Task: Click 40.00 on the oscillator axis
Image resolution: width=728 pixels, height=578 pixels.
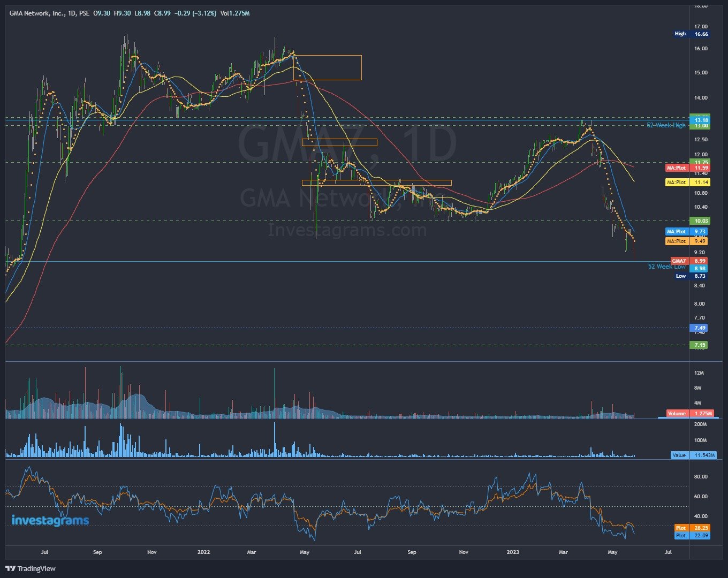Action: [x=701, y=516]
